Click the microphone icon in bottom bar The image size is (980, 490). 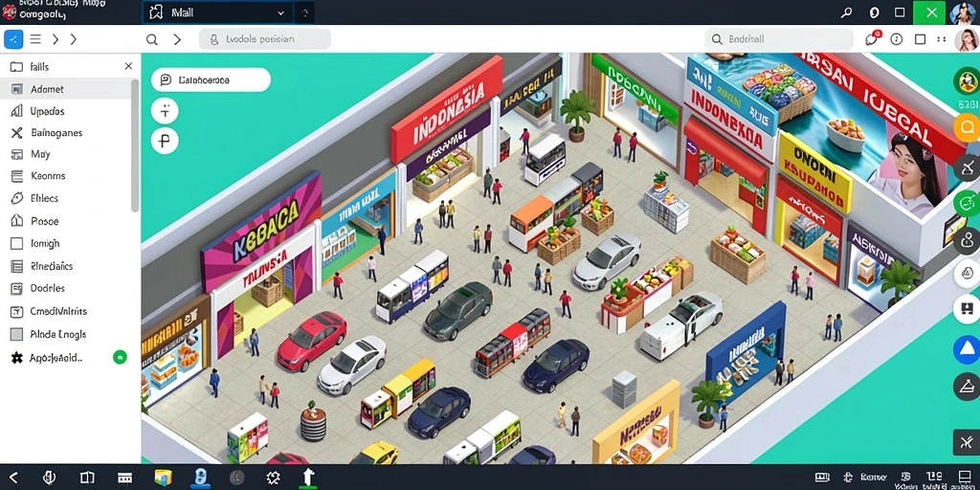(50, 479)
